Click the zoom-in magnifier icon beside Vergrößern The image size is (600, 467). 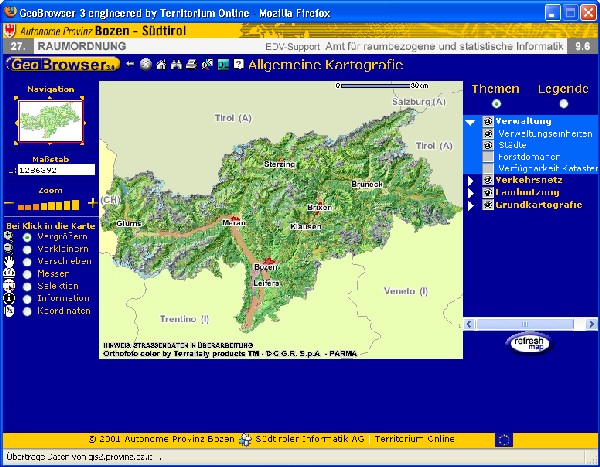point(8,236)
